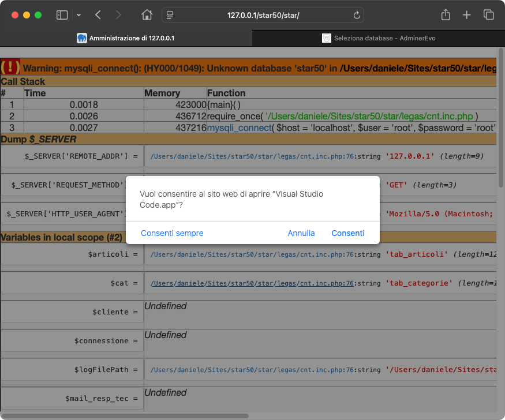Switch to Seleziona database - AdminerEvo tab
505x420 pixels.
click(379, 38)
